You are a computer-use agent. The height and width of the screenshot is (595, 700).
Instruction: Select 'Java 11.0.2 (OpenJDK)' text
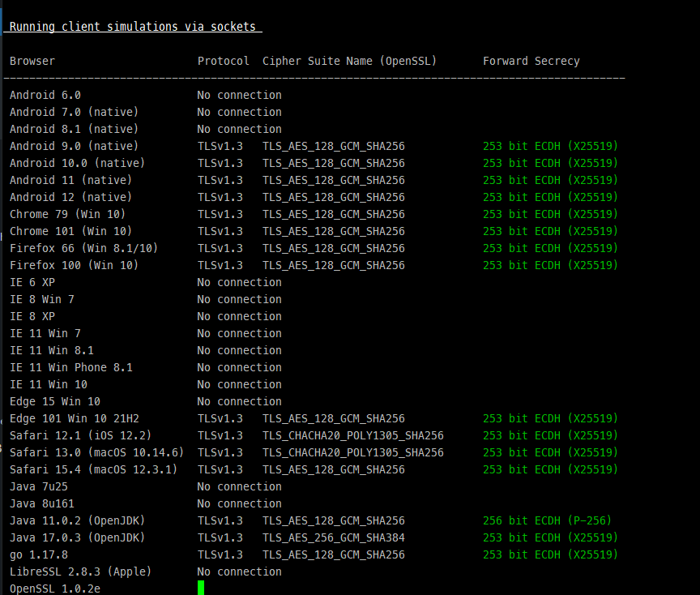pyautogui.click(x=77, y=520)
